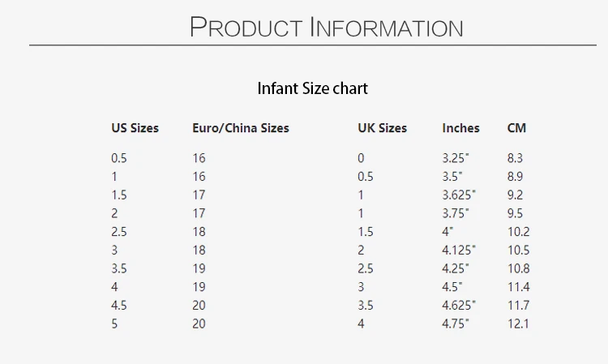The image size is (608, 364).
Task: Click the US size 0.5 cell
Action: [x=119, y=158]
